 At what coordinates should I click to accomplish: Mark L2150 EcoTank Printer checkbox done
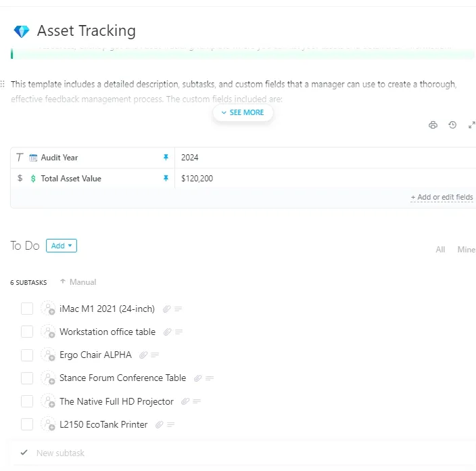27,424
